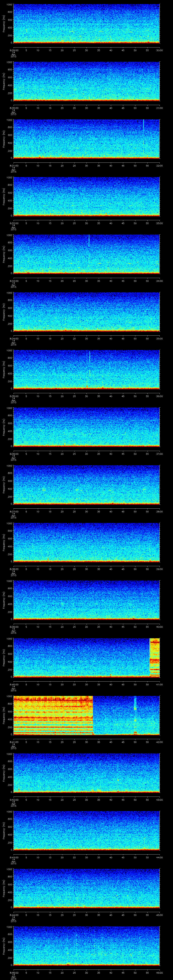Select the spectrogram panel starting at 8:29:00
Screen dimensions: 173x980
point(86,24)
